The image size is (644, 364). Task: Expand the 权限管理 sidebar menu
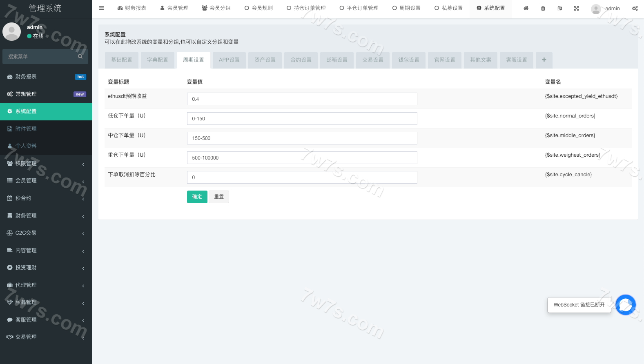[46, 164]
